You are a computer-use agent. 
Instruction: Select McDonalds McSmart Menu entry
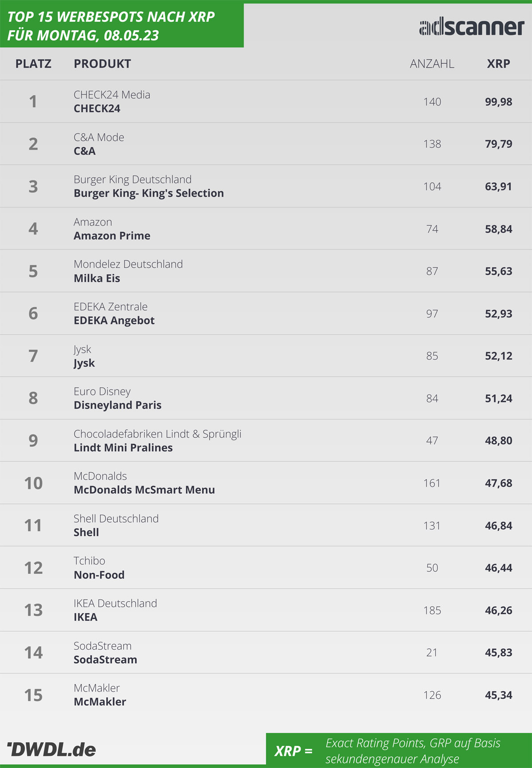[x=144, y=490]
